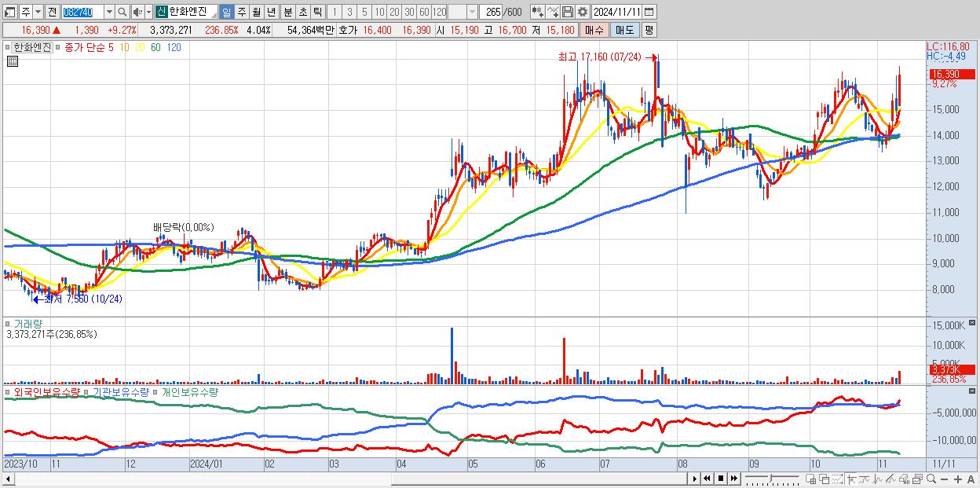
Task: Open the sound options dropdown arrow
Action: [x=148, y=12]
